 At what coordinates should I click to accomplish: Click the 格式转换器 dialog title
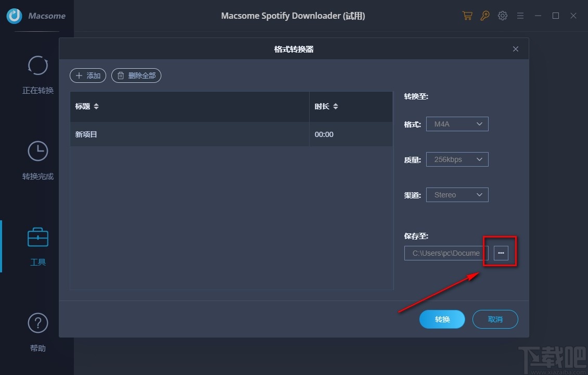click(x=293, y=48)
